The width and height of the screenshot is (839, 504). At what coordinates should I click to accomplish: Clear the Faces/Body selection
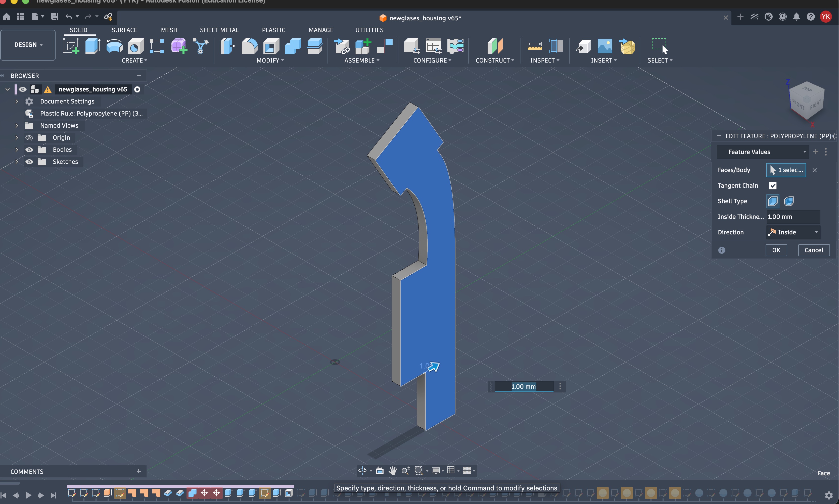click(815, 170)
